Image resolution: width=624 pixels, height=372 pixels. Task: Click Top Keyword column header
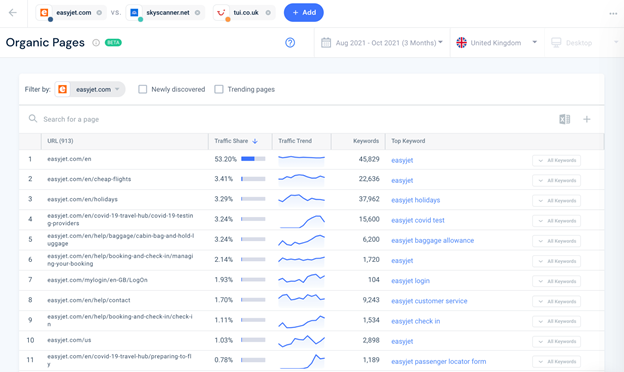408,141
